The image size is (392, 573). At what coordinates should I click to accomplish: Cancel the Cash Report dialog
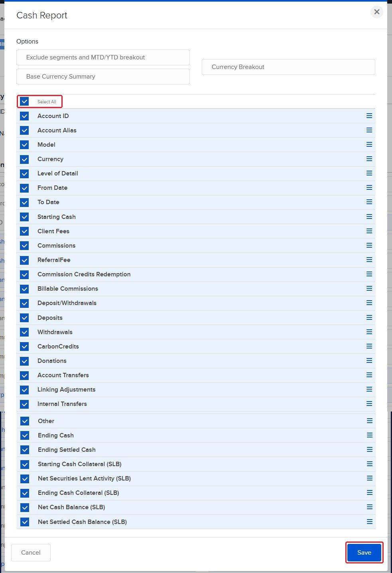(x=31, y=552)
